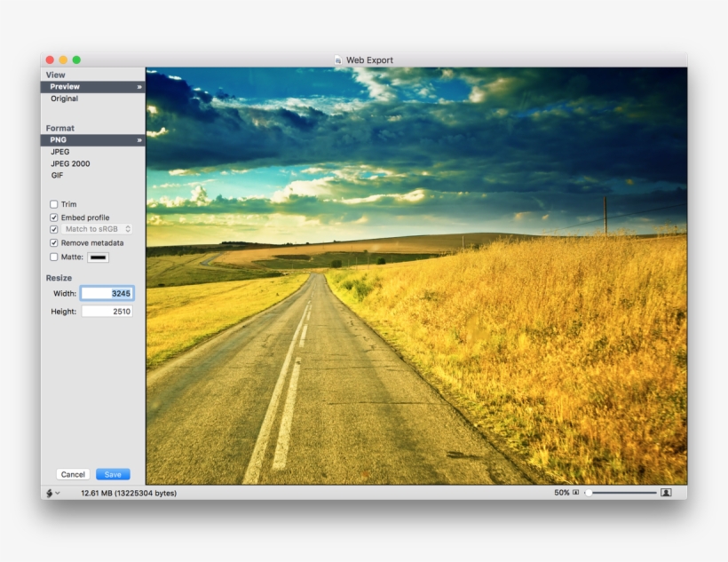Viewport: 728px width, 562px height.
Task: Enable the Trim checkbox
Action: pos(54,204)
